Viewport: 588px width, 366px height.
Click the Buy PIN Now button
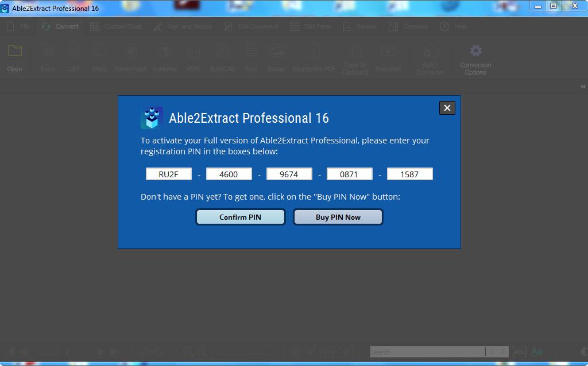pyautogui.click(x=338, y=217)
